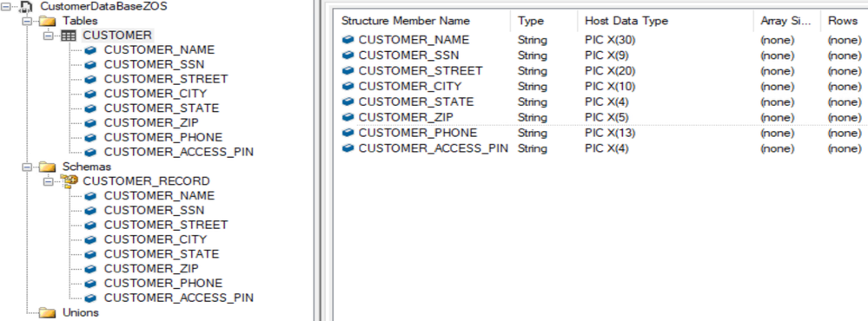Select CUSTOMER_STREET name in the member list

tap(421, 71)
